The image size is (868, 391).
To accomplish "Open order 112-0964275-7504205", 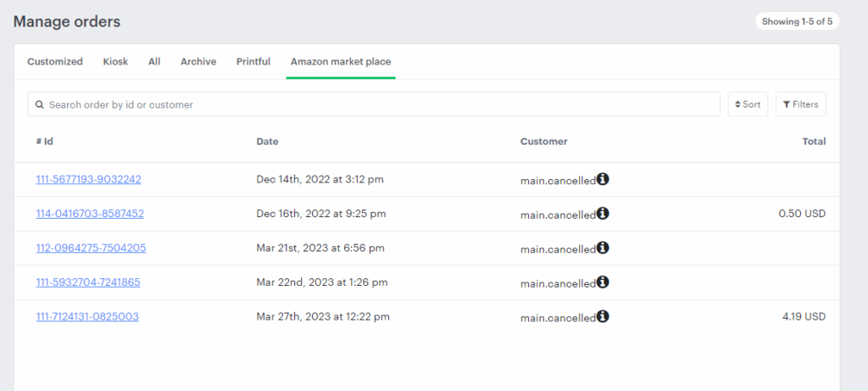I will [x=91, y=249].
